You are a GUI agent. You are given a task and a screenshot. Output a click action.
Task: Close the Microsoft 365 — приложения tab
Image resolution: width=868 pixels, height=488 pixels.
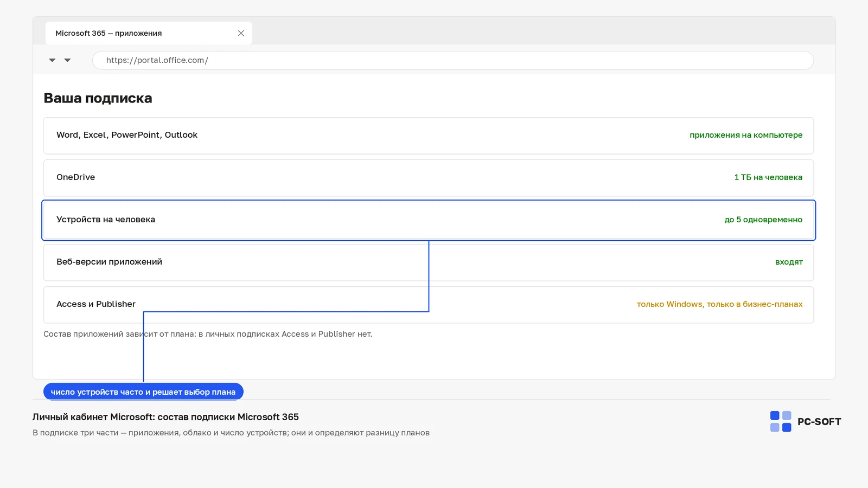pyautogui.click(x=241, y=33)
